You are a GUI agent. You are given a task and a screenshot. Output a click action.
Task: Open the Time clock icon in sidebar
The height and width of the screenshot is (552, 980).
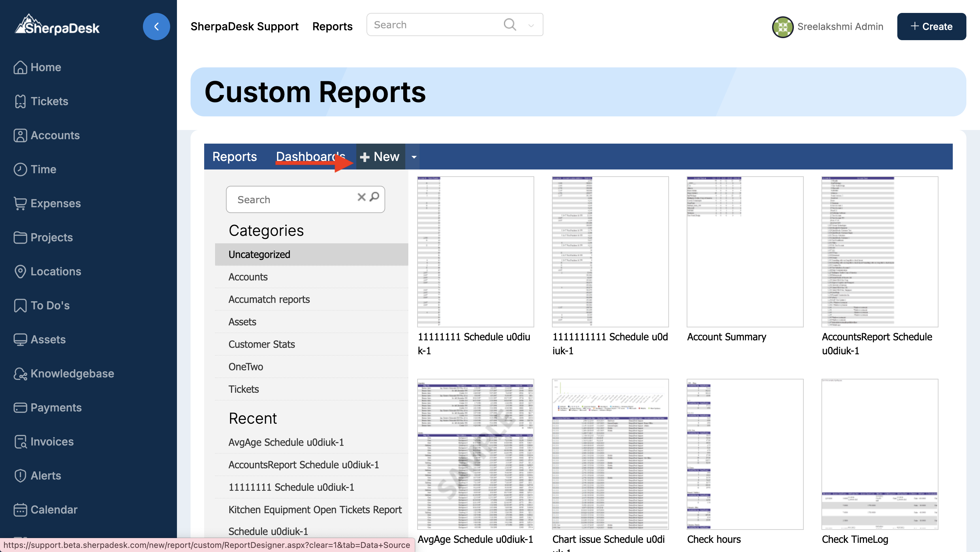[20, 169]
